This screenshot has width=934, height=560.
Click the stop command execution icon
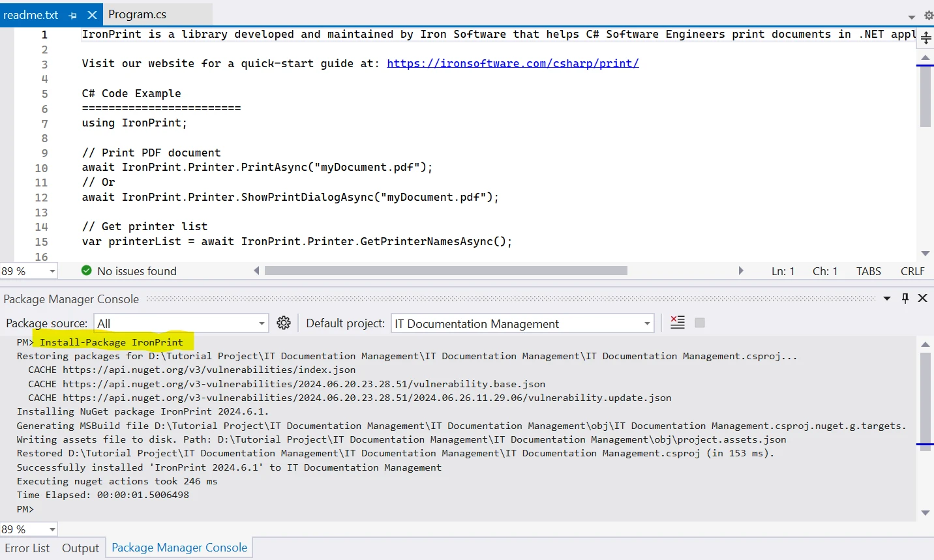(700, 323)
